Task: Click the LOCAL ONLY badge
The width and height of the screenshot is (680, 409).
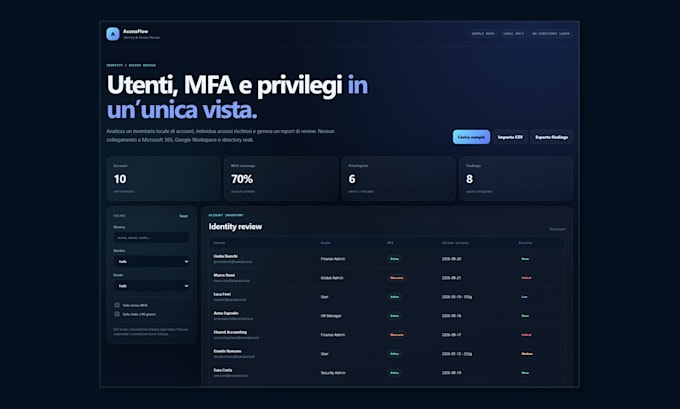Action: tap(513, 34)
